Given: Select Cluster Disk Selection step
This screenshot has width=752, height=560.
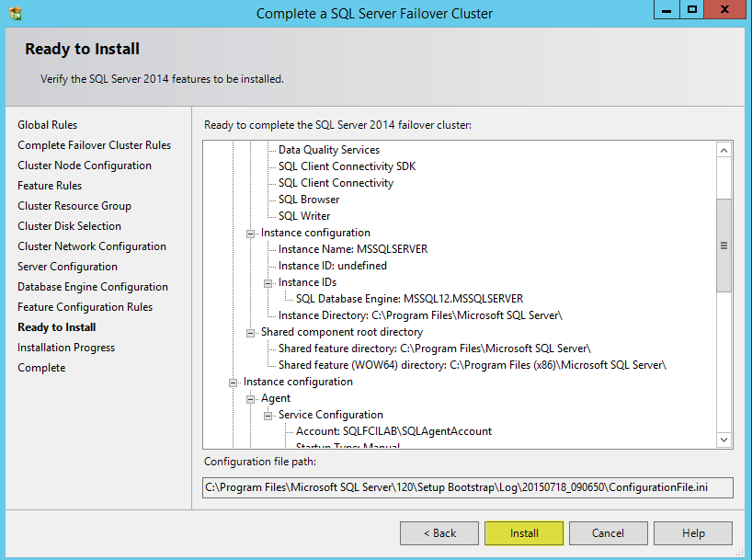Looking at the screenshot, I should pyautogui.click(x=70, y=226).
